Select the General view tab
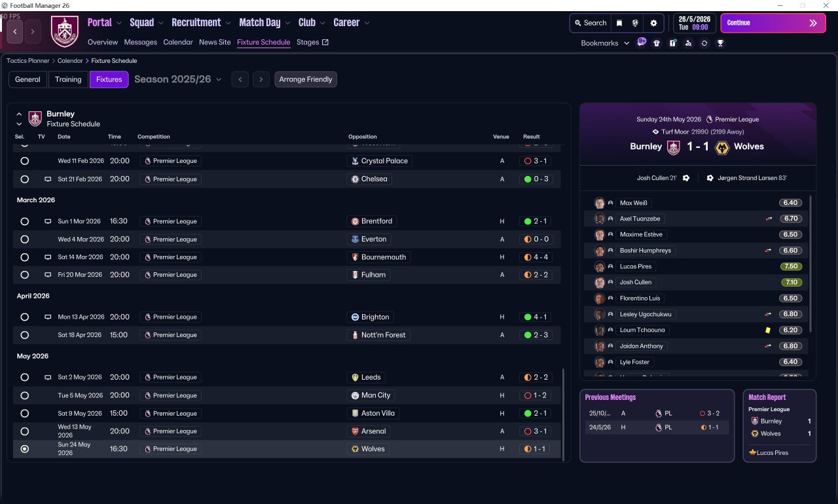Viewport: 838px width, 504px height. (27, 79)
